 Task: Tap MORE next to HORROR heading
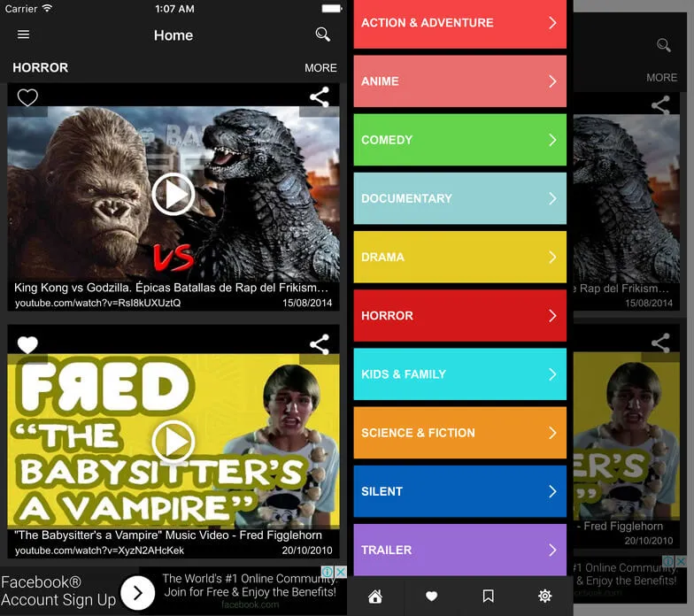320,67
